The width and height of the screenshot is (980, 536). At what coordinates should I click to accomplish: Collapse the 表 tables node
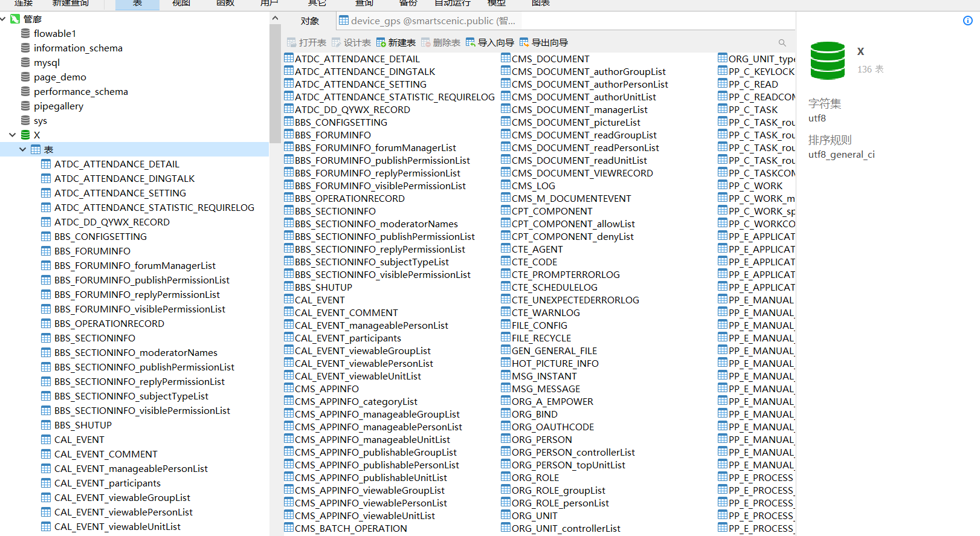pos(23,149)
